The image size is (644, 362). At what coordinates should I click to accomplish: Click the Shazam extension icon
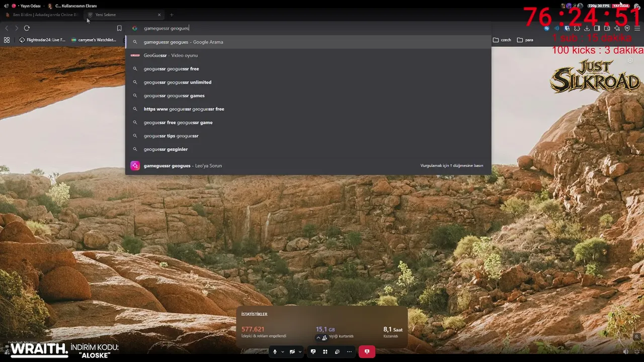(x=547, y=28)
